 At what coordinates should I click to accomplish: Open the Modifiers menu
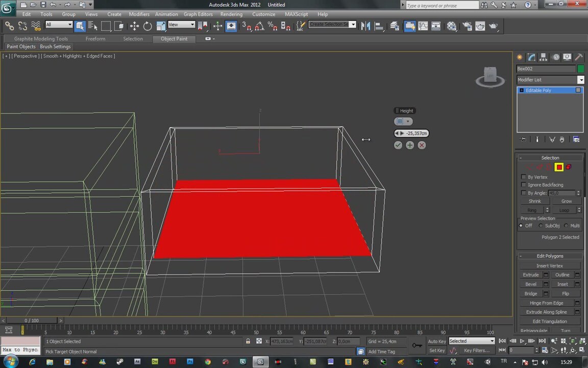(139, 14)
